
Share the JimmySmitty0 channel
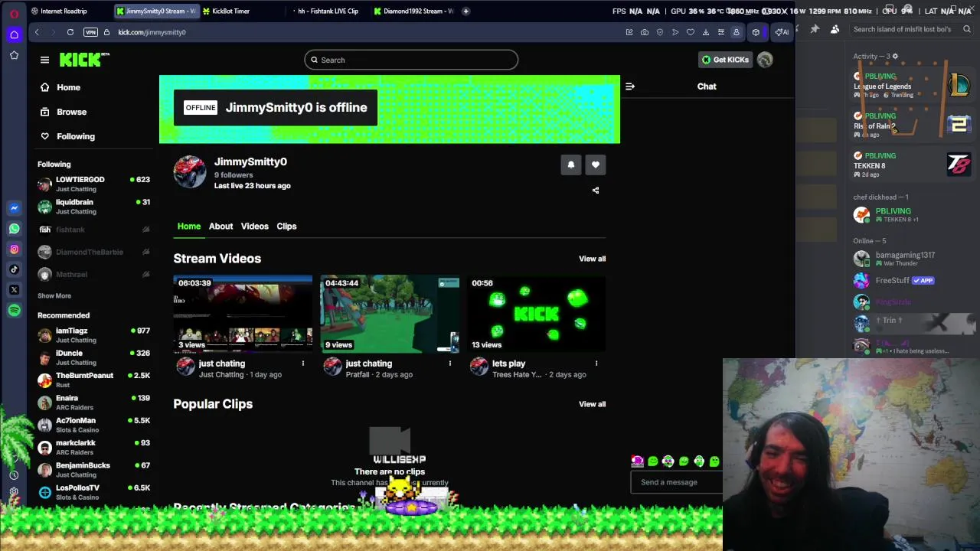[x=596, y=191]
